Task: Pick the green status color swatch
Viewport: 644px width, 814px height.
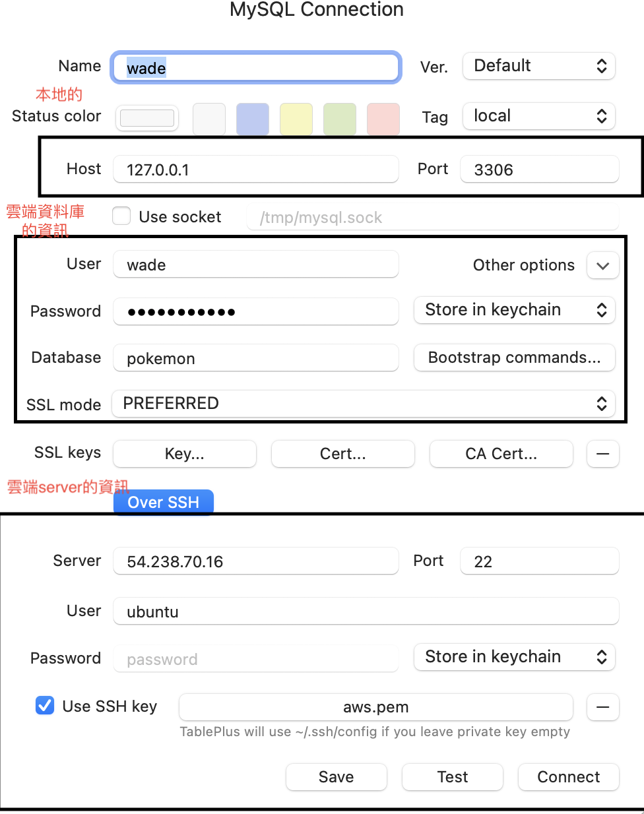Action: pos(340,119)
